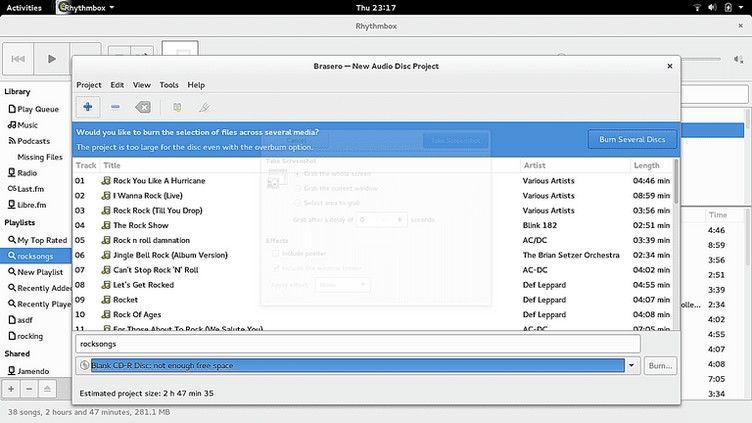Viewport: 752px width, 423px height.
Task: Click the clock Thu 23:17
Action: (x=376, y=8)
